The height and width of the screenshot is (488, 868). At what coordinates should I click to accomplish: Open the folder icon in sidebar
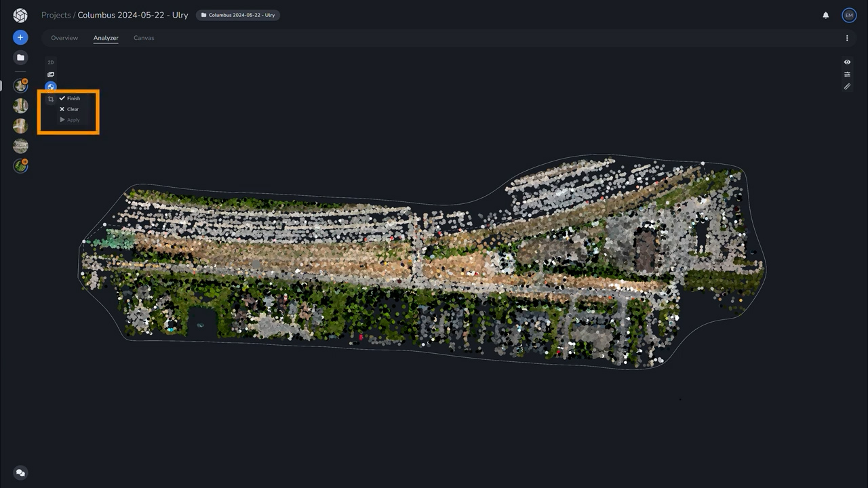20,58
